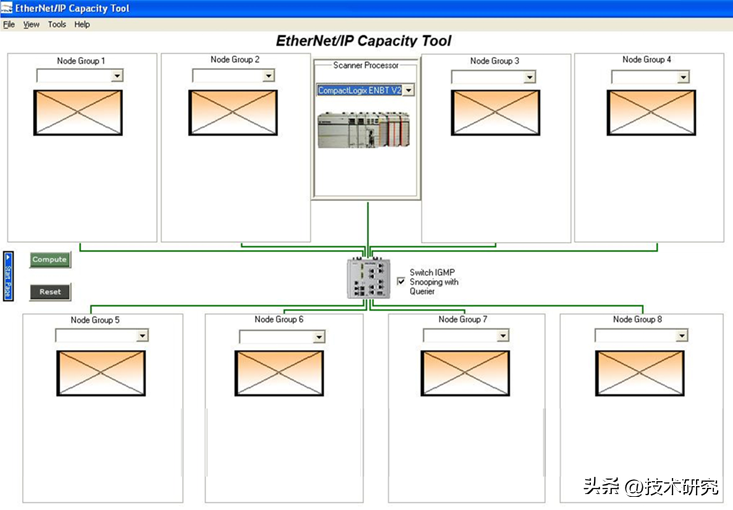Toggle the Switch IGMP Snooping with Querier checkbox

[x=401, y=282]
